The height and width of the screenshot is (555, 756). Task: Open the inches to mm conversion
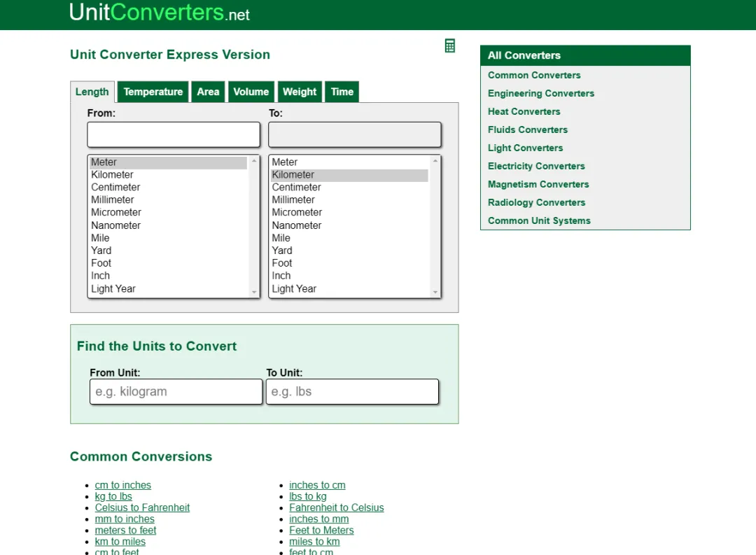pyautogui.click(x=318, y=519)
